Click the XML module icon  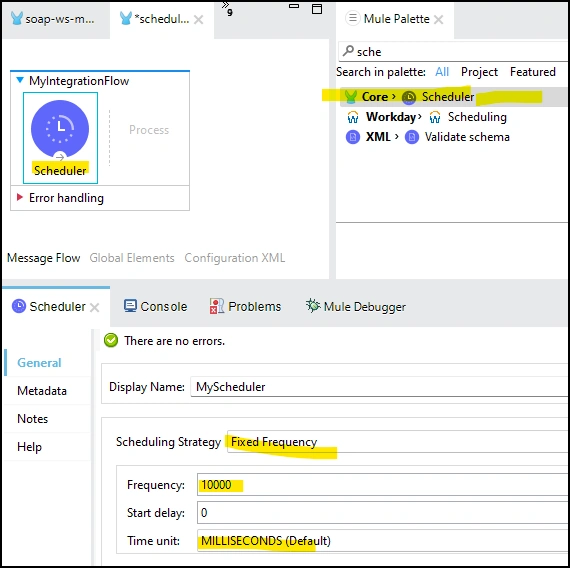click(x=353, y=137)
